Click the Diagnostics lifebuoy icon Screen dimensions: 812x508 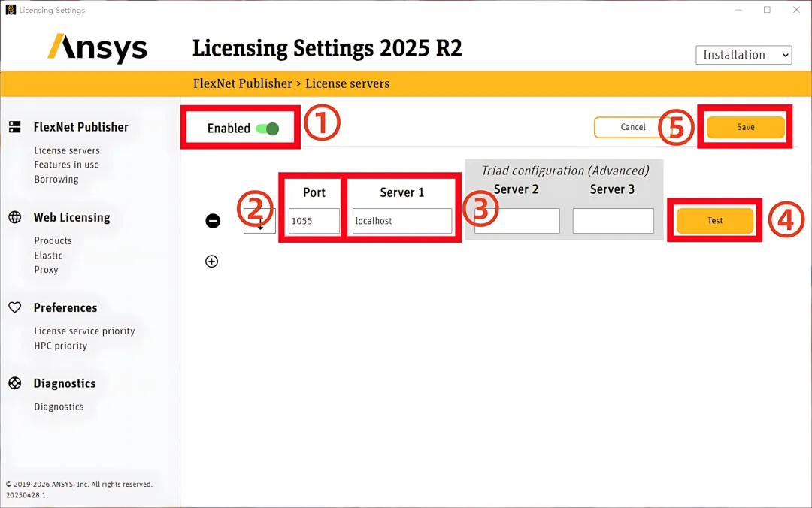[15, 383]
